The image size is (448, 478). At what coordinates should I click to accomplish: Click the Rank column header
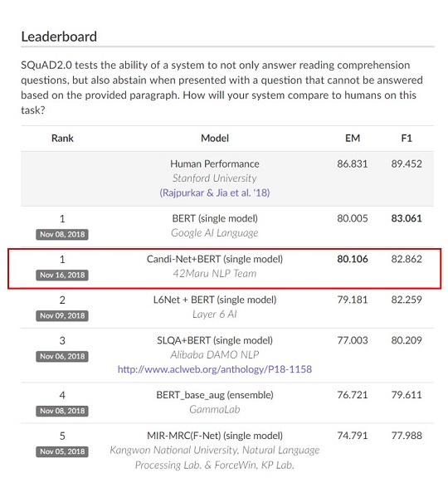click(x=62, y=139)
